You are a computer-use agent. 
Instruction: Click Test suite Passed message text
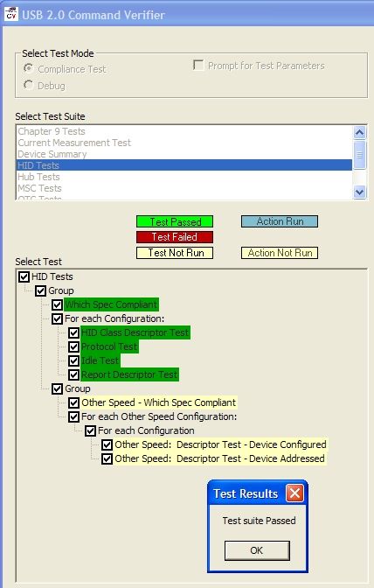coord(259,521)
